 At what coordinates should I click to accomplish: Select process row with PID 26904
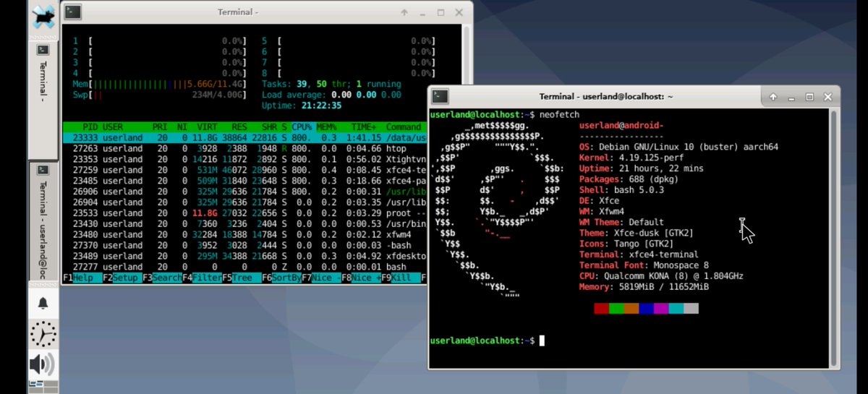tap(245, 202)
